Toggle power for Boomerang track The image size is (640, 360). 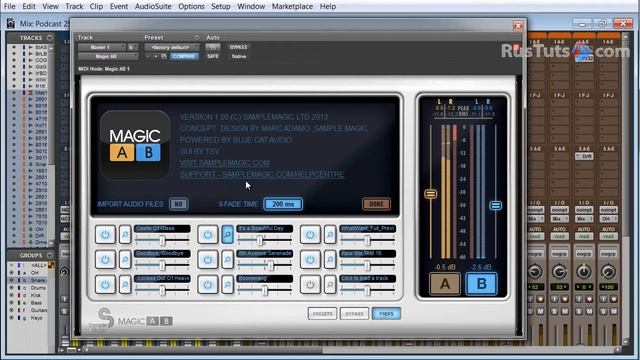pos(208,285)
